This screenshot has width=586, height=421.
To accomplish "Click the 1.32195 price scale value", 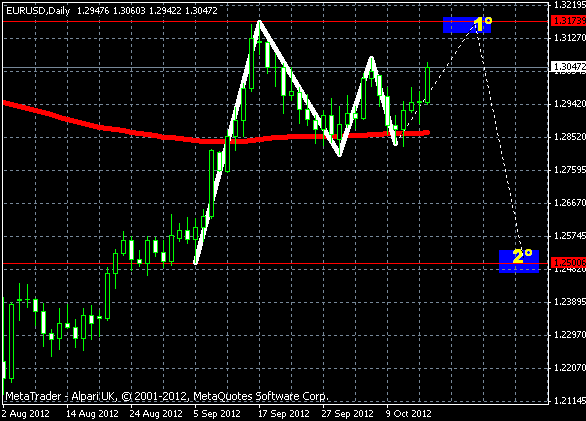I will tap(570, 4).
